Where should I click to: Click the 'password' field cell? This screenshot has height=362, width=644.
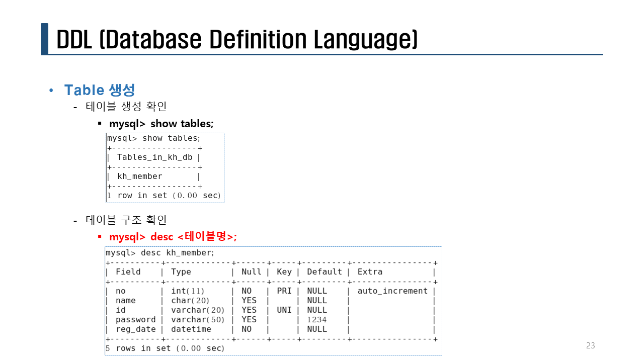(136, 320)
